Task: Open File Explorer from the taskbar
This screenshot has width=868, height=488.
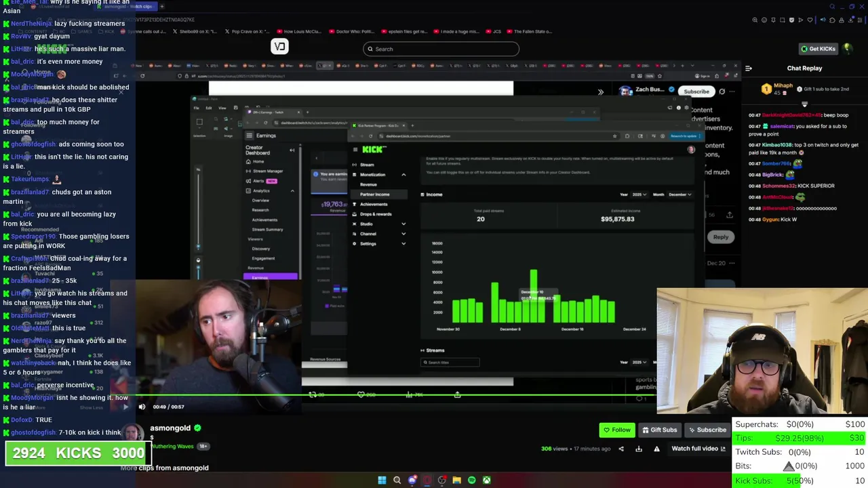Action: pos(457,480)
